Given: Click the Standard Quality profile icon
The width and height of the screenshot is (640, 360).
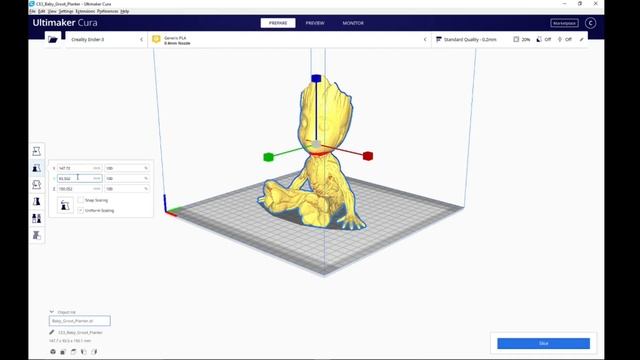Looking at the screenshot, I should click(439, 40).
